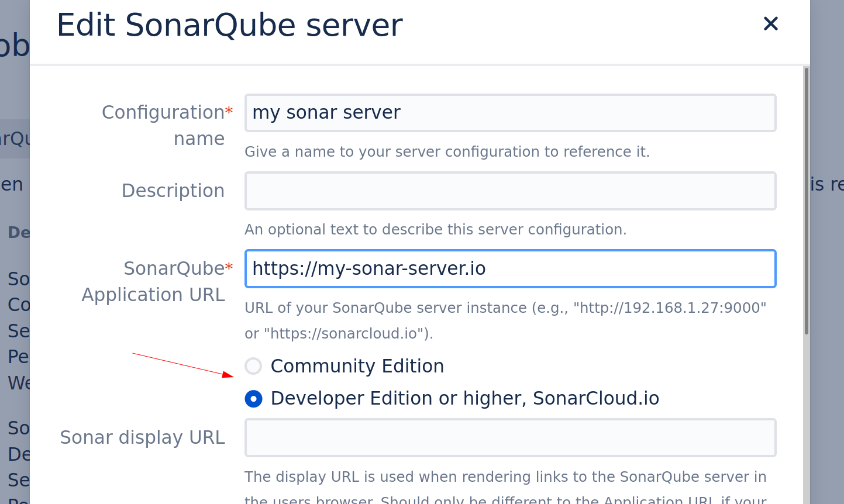Image resolution: width=844 pixels, height=504 pixels.
Task: Click the 'Description' field label
Action: click(x=173, y=191)
